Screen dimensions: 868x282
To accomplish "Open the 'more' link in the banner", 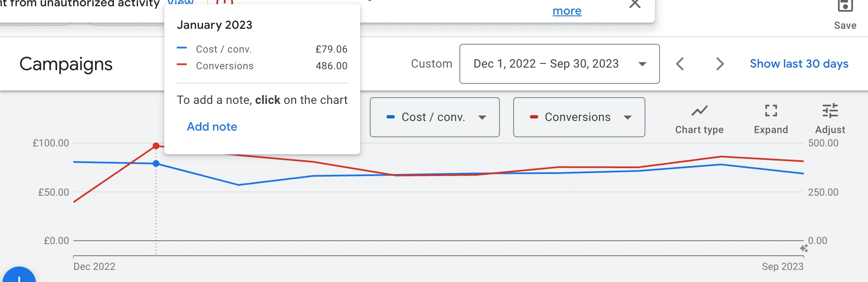I will [x=567, y=11].
